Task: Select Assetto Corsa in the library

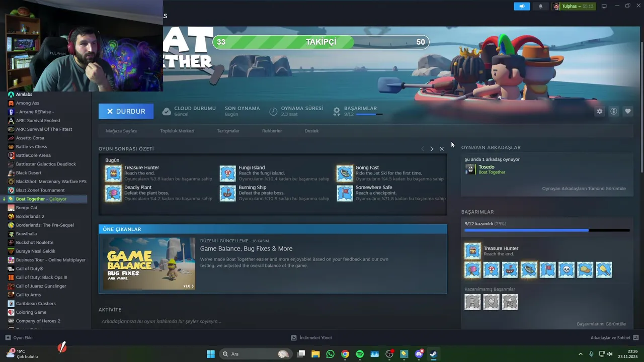Action: coord(30,138)
